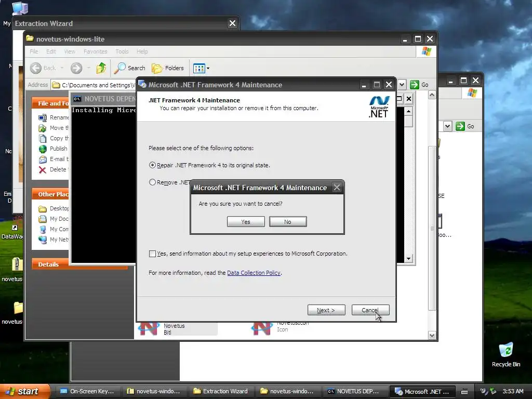
Task: Click Go button in novetus-windows-lite address bar
Action: point(419,85)
